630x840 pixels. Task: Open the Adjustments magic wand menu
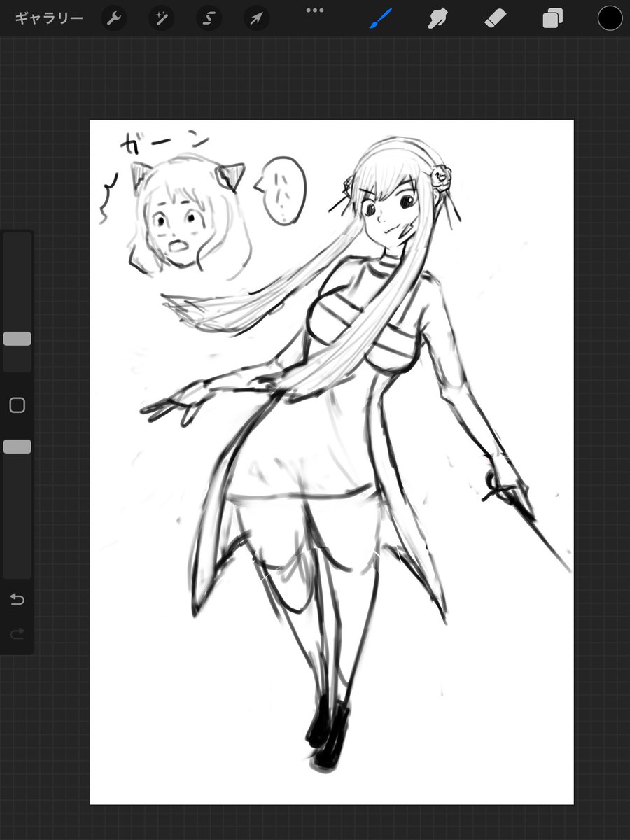pyautogui.click(x=162, y=18)
